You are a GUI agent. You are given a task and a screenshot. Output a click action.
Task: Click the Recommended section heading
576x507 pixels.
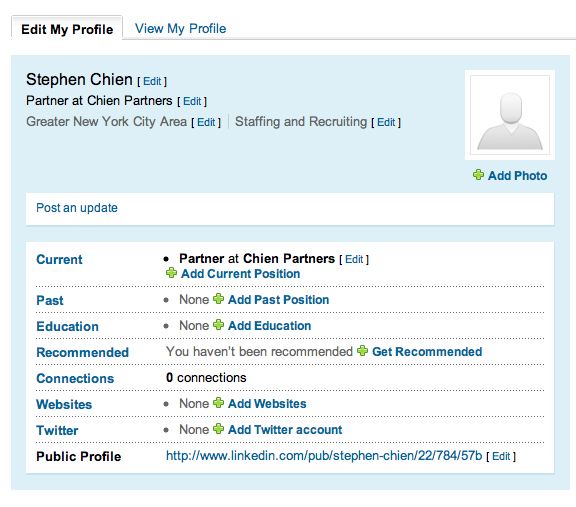coord(82,353)
